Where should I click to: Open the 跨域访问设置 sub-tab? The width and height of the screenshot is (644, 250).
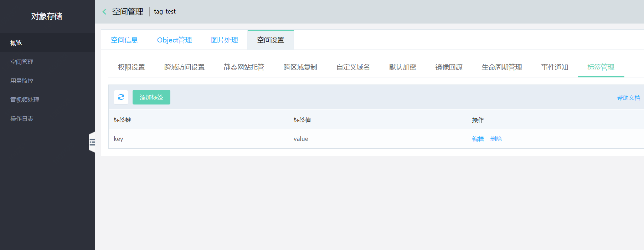185,67
